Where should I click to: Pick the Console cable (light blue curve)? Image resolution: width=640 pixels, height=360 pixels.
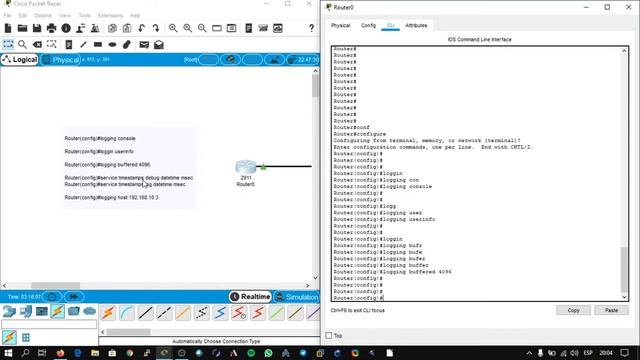click(x=127, y=313)
